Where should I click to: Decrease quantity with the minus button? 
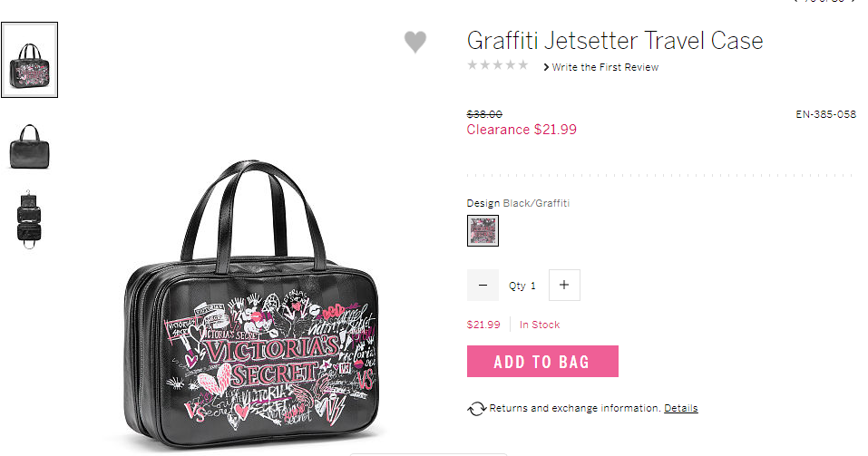click(x=483, y=285)
